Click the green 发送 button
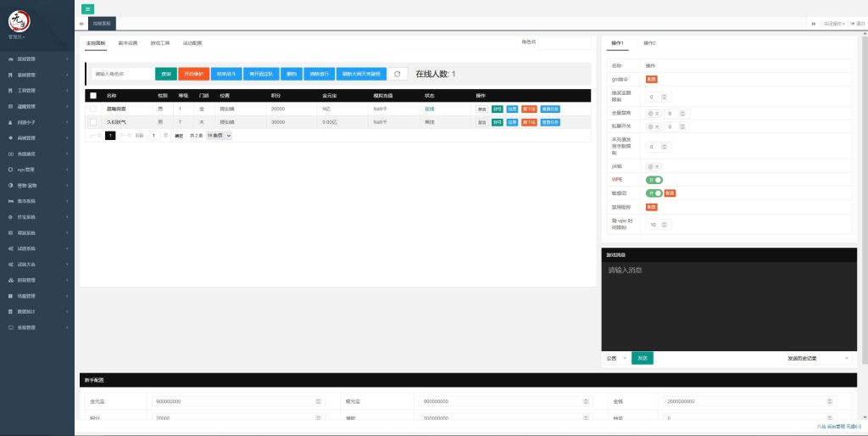Viewport: 868px width, 436px height. [x=643, y=359]
